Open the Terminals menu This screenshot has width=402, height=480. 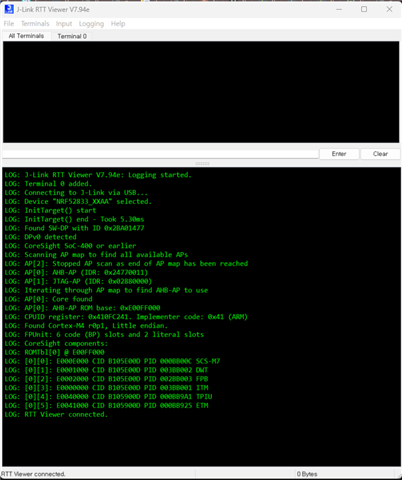pos(35,24)
